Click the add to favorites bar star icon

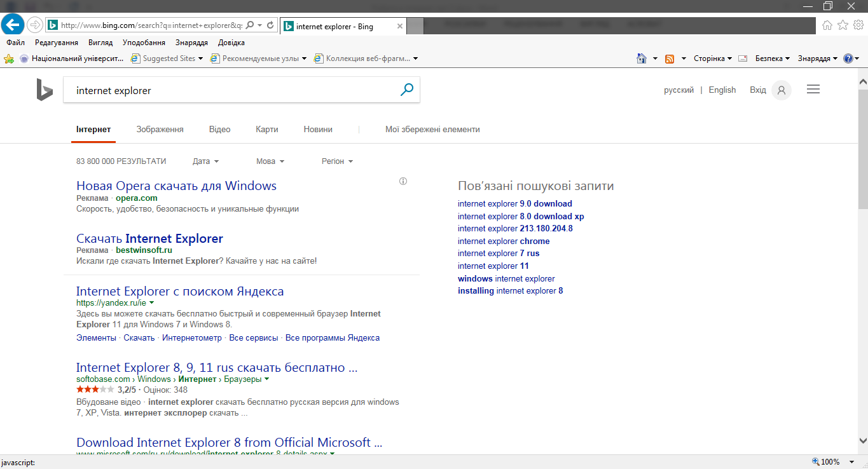[x=9, y=58]
